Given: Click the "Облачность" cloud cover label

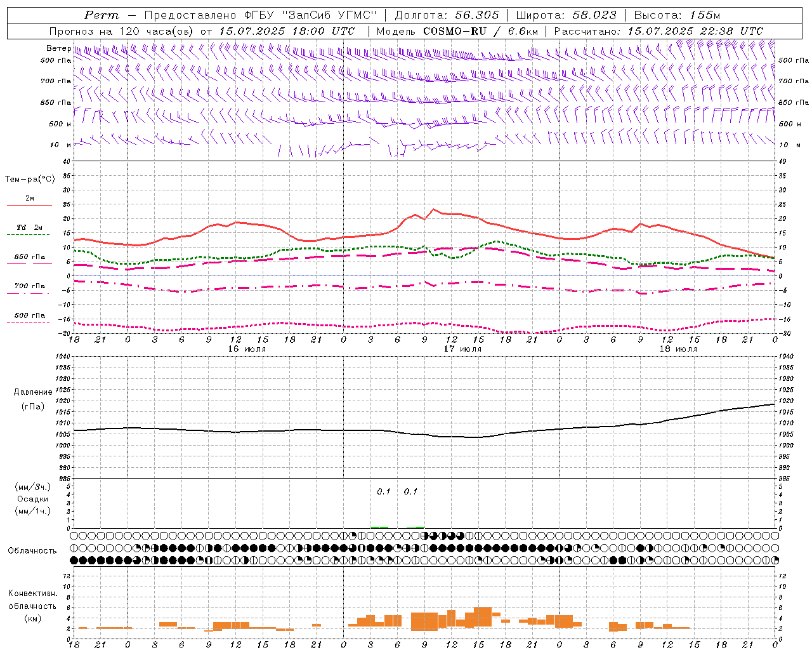Looking at the screenshot, I should (32, 551).
